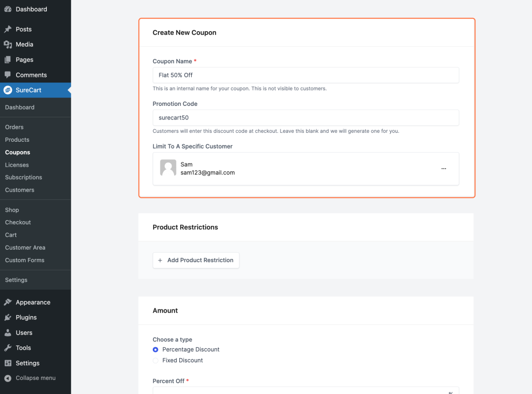Click the Add Product Restriction button

[x=196, y=261]
